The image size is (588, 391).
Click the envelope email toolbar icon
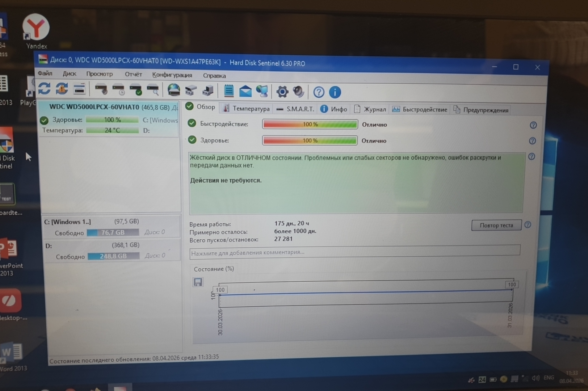coord(245,91)
